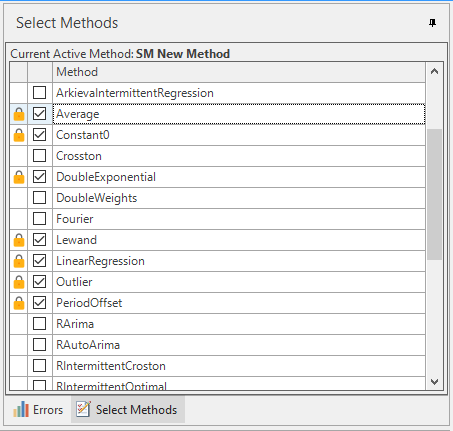Click the scrollbar up arrow

434,71
